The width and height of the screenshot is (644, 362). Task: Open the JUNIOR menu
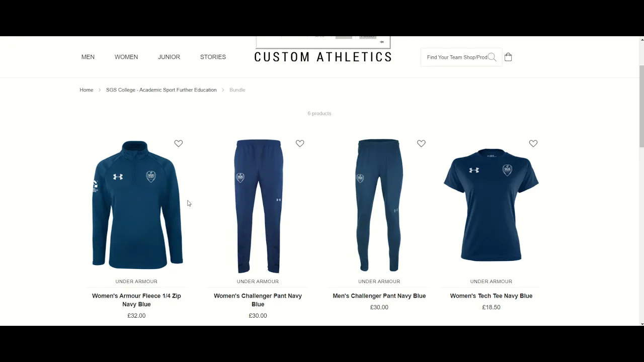tap(169, 57)
